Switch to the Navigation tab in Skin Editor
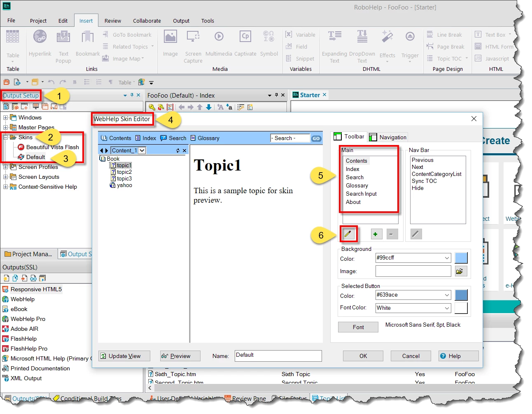 pos(388,137)
